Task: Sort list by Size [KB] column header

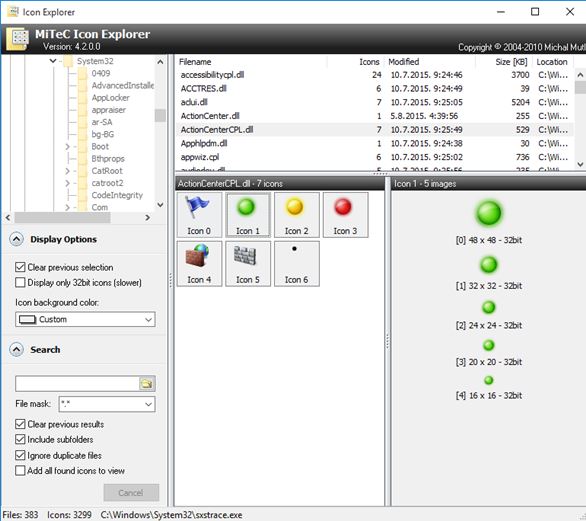Action: (x=504, y=62)
